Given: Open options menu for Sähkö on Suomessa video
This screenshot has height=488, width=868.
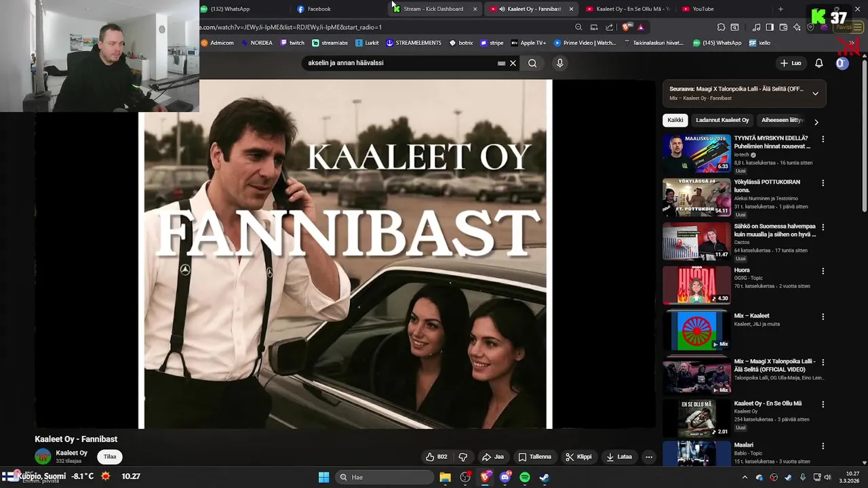Looking at the screenshot, I should coord(823,227).
